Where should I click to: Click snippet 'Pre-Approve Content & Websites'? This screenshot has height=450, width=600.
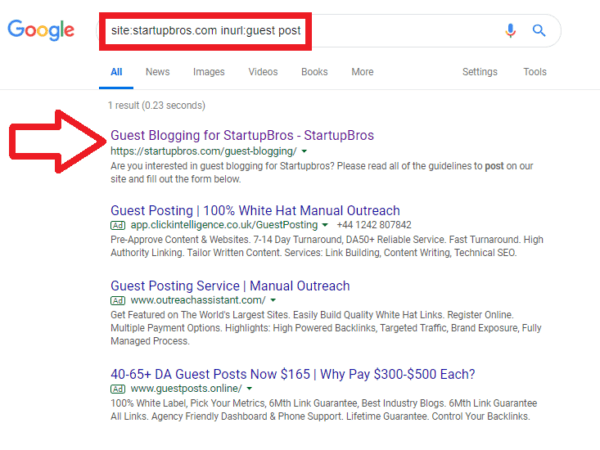point(327,246)
